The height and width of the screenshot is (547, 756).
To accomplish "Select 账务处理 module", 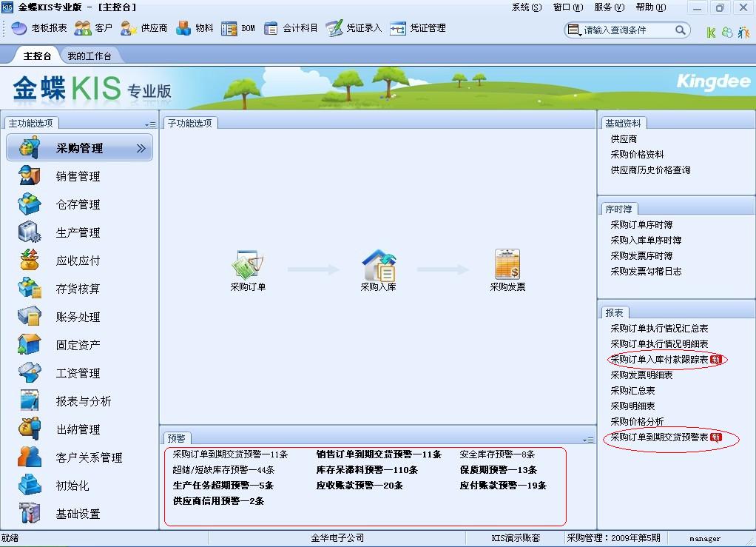I will pos(78,317).
